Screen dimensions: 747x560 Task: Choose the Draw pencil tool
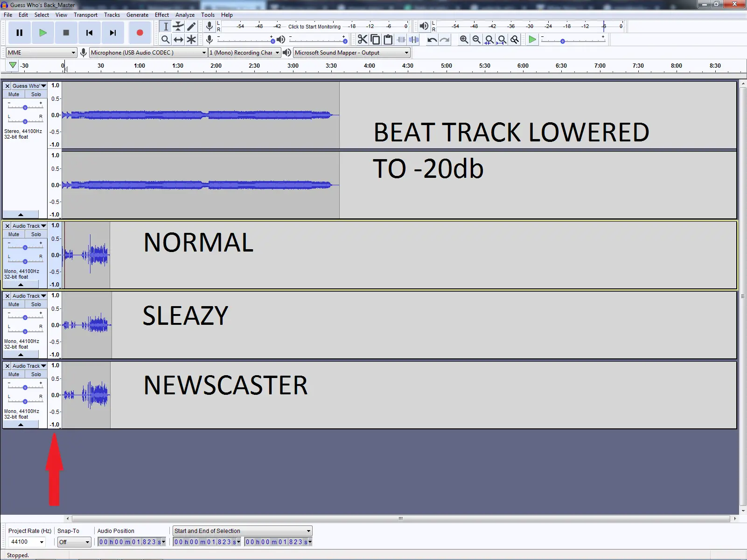[191, 27]
